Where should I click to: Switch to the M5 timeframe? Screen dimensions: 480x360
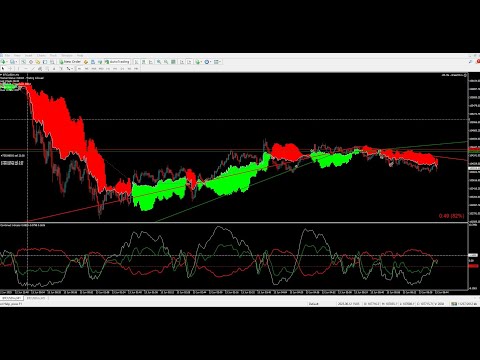[x=86, y=68]
